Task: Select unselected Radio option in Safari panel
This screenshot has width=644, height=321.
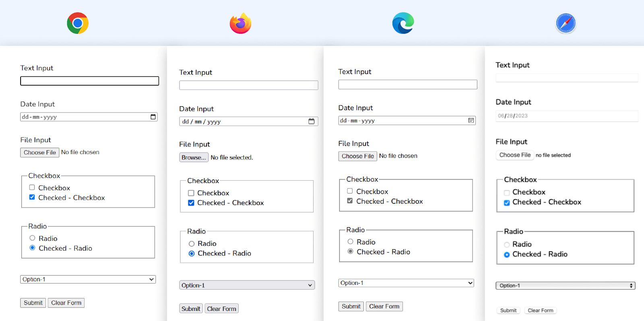Action: (x=507, y=245)
